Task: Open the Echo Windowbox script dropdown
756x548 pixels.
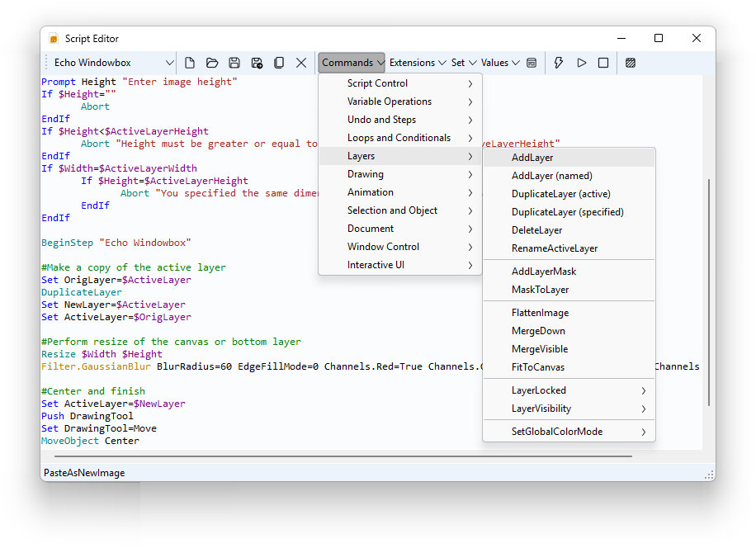Action: coord(113,63)
